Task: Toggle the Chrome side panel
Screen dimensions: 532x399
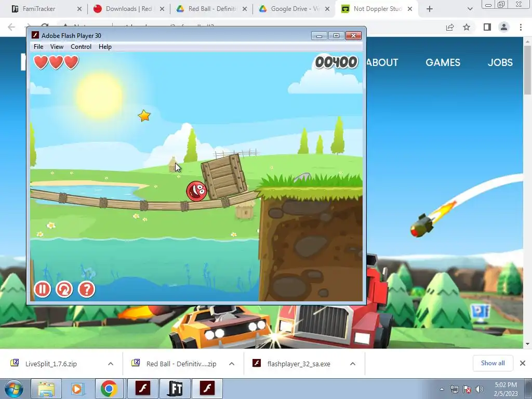Action: pos(487,27)
